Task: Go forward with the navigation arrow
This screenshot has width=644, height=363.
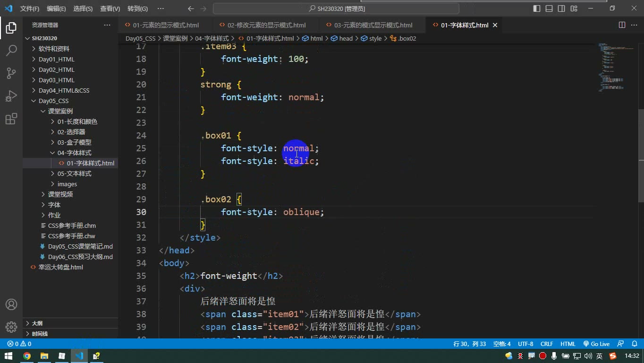Action: click(203, 9)
